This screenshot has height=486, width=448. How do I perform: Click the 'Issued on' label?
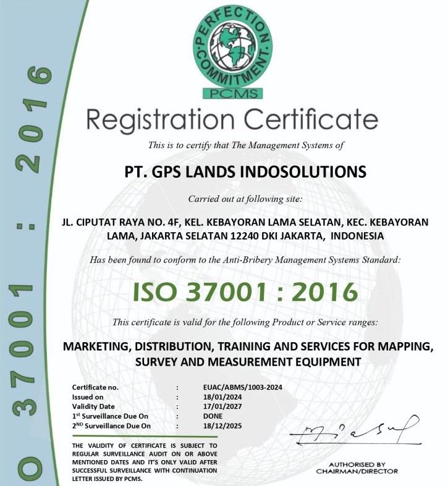point(88,397)
